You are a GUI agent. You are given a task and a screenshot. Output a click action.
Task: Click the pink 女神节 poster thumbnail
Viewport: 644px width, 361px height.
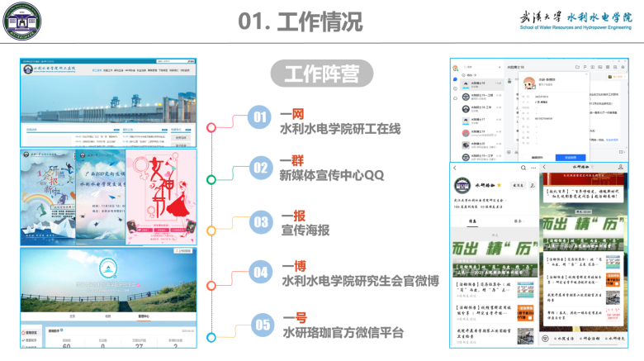(160, 197)
